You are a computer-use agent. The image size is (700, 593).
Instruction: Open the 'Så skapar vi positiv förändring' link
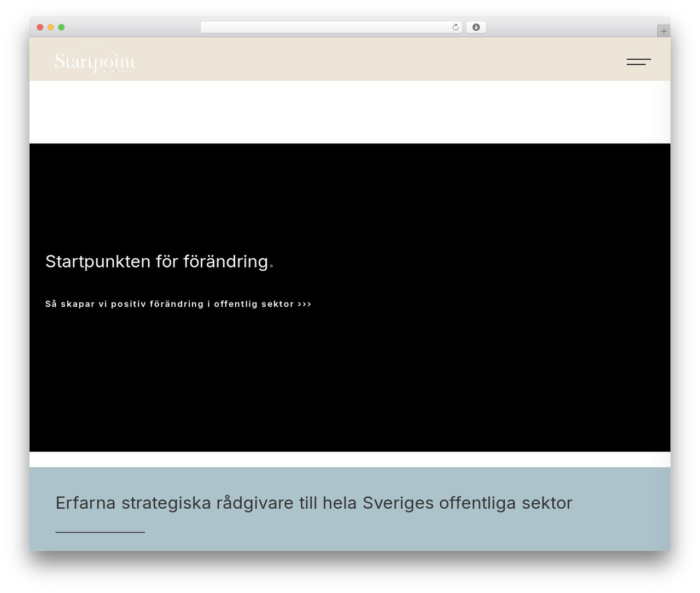pyautogui.click(x=178, y=304)
